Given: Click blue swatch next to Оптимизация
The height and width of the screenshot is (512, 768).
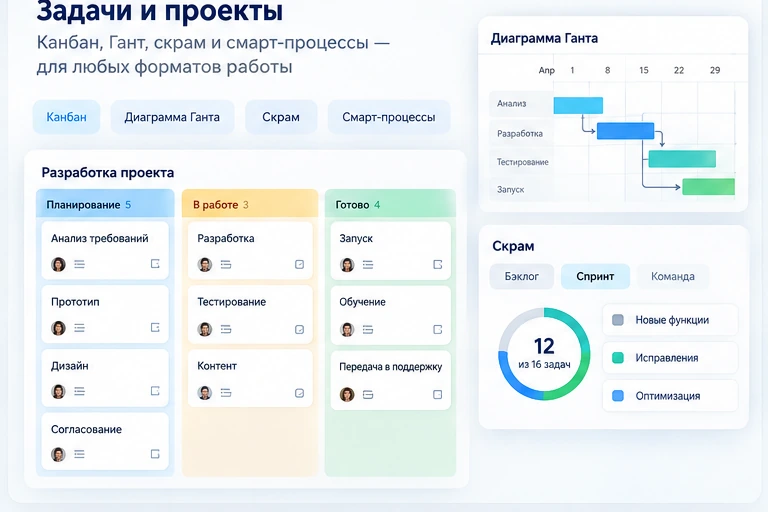Looking at the screenshot, I should (x=618, y=396).
